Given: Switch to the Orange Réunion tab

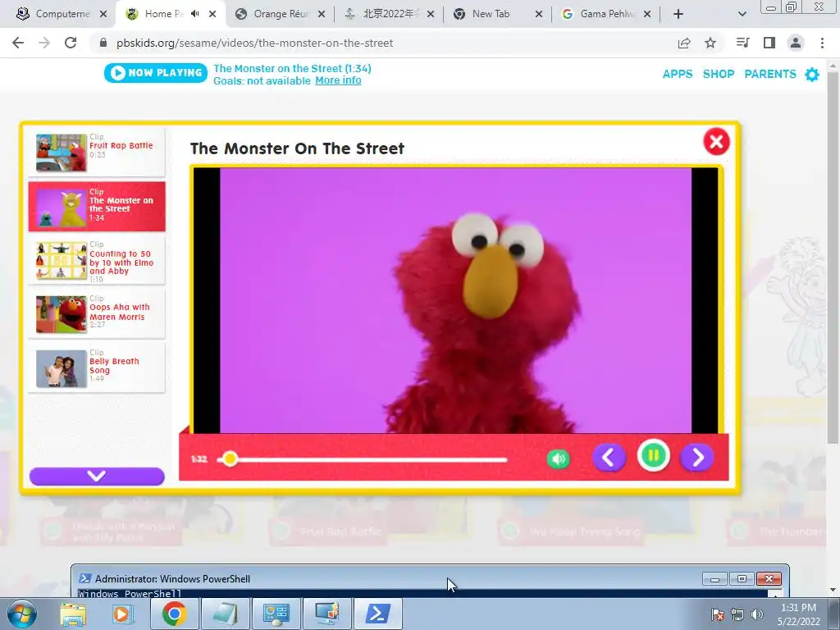Looking at the screenshot, I should [x=279, y=14].
